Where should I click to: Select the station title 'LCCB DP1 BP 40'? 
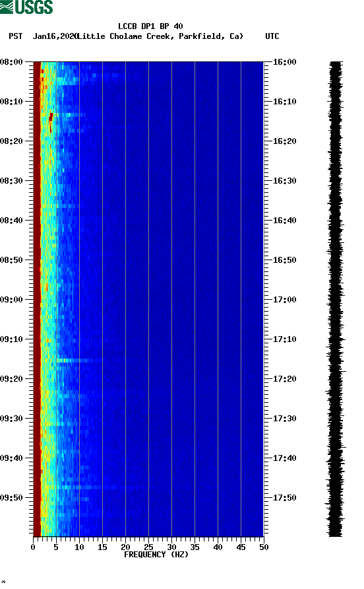(x=150, y=26)
